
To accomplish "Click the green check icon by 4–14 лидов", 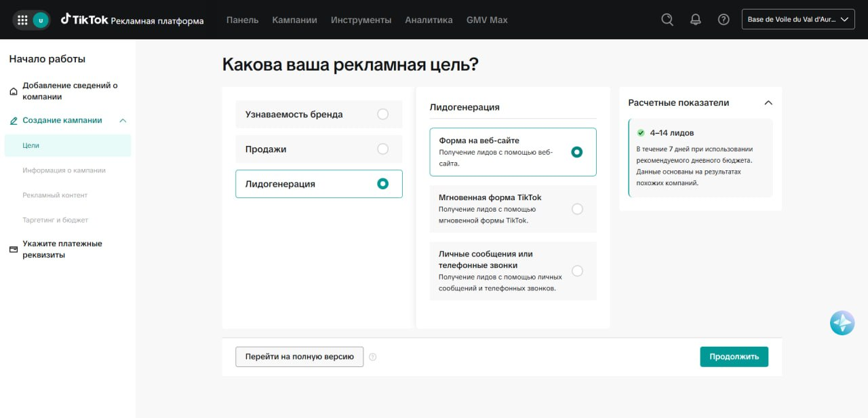I will (x=641, y=133).
